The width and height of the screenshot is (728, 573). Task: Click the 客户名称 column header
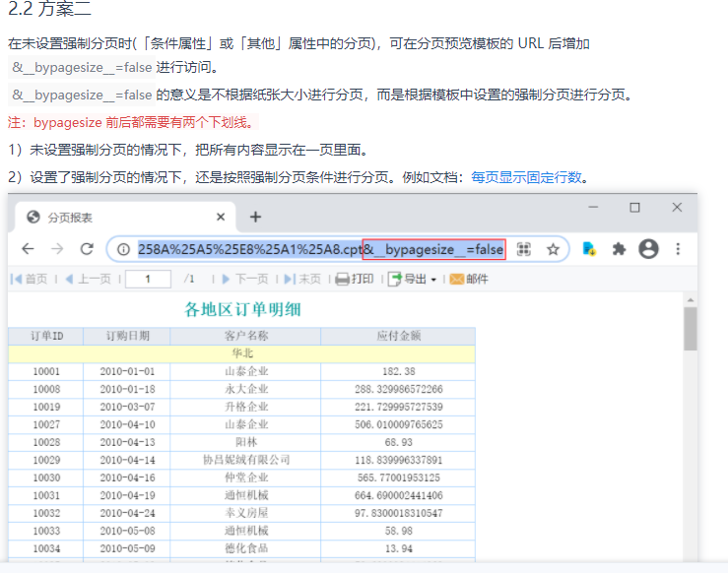pos(245,336)
